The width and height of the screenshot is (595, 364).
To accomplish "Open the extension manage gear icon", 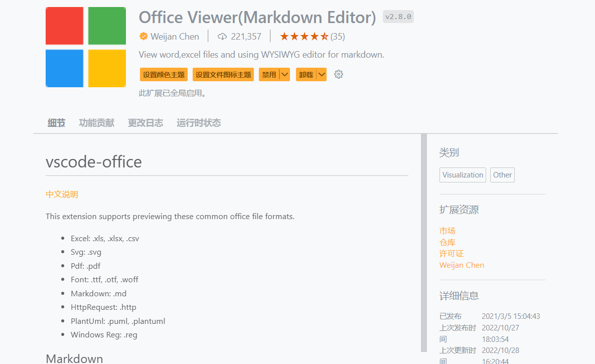I will pos(339,74).
